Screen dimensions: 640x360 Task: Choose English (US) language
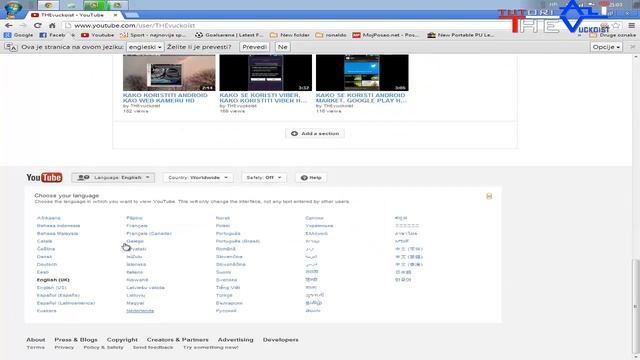[51, 288]
